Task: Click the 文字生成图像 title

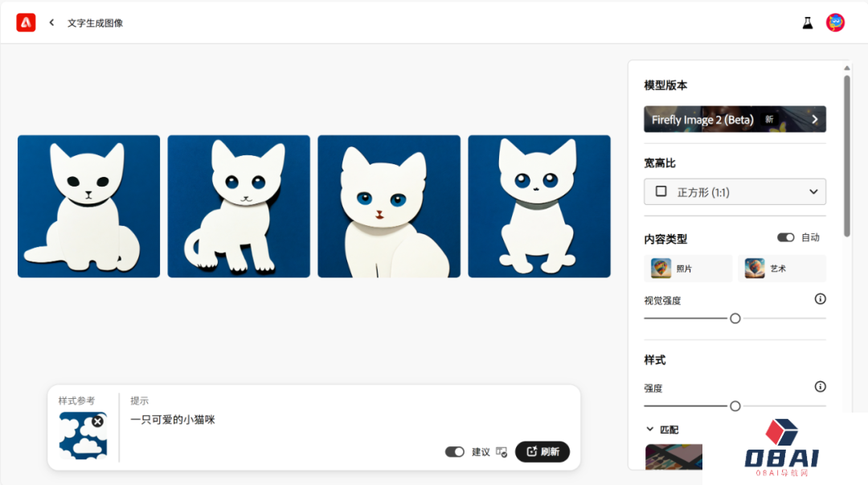Action: (x=95, y=23)
